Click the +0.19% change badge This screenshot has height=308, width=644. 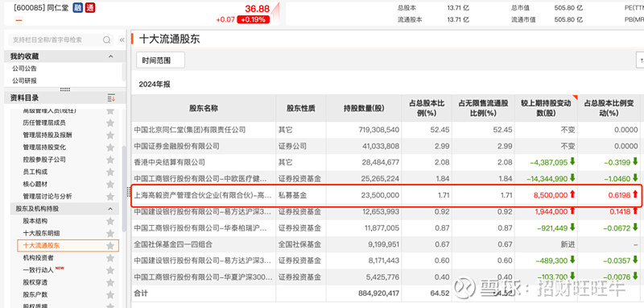point(253,19)
